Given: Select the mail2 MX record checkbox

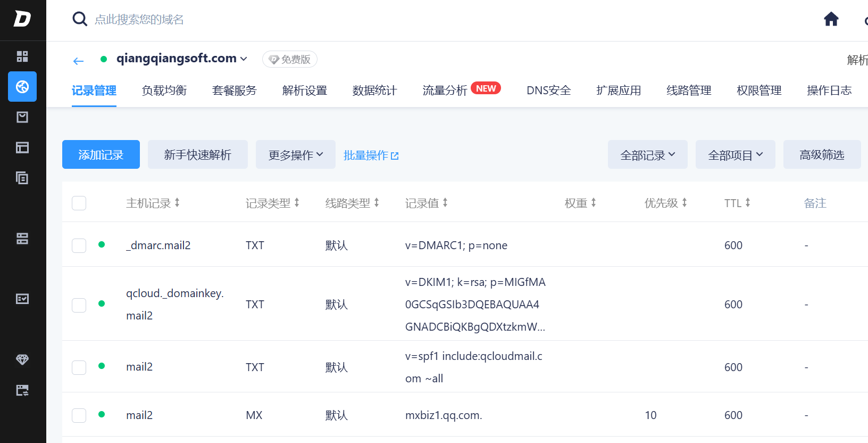Looking at the screenshot, I should (x=79, y=415).
